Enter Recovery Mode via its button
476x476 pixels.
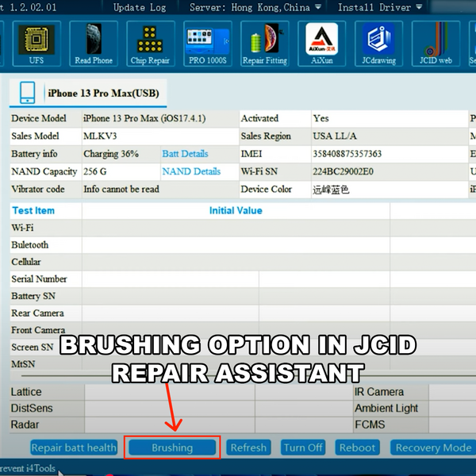click(x=432, y=447)
